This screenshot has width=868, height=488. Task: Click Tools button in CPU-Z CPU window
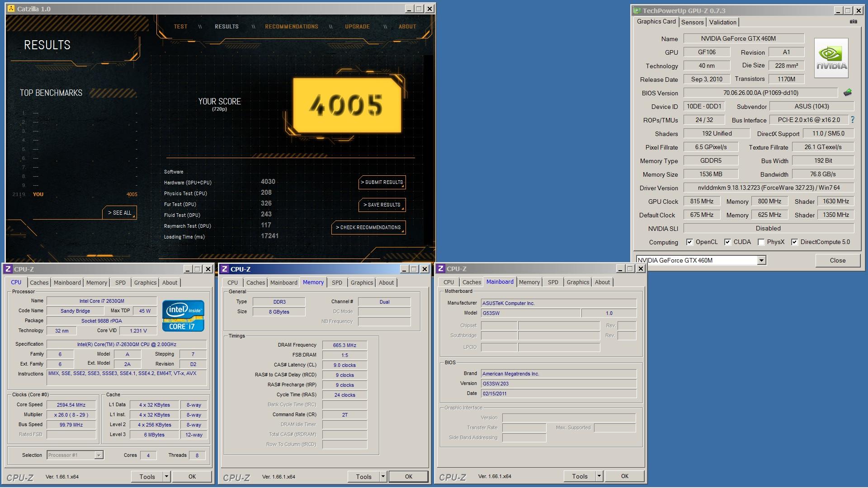[147, 476]
